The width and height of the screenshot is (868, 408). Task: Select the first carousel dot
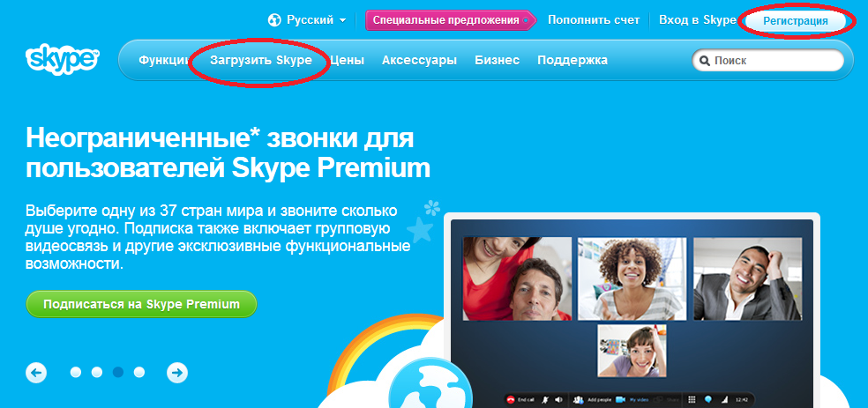[76, 372]
